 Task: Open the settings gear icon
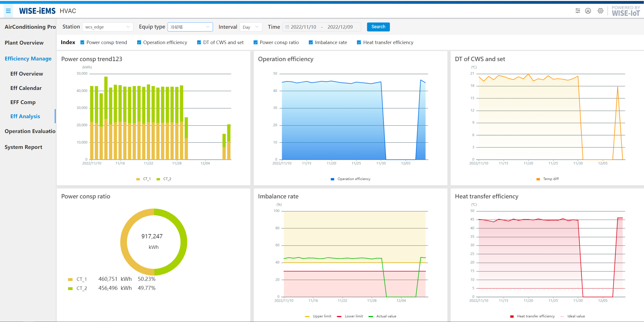click(x=600, y=11)
